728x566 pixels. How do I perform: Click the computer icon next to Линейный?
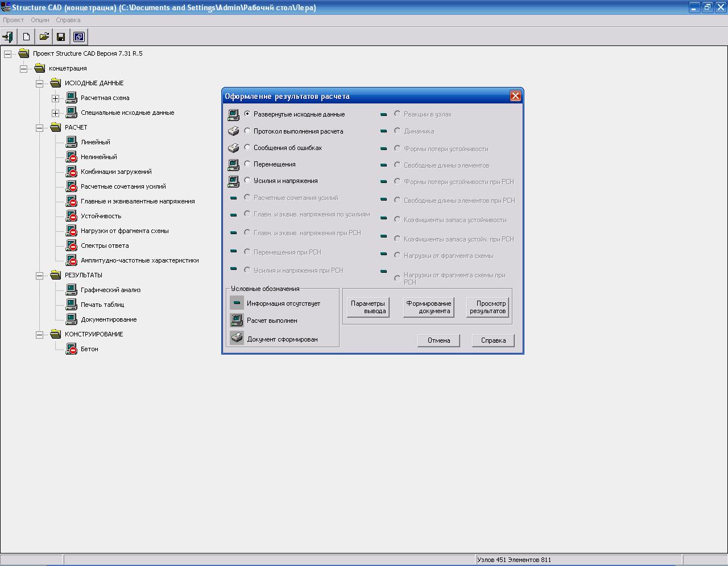[71, 142]
